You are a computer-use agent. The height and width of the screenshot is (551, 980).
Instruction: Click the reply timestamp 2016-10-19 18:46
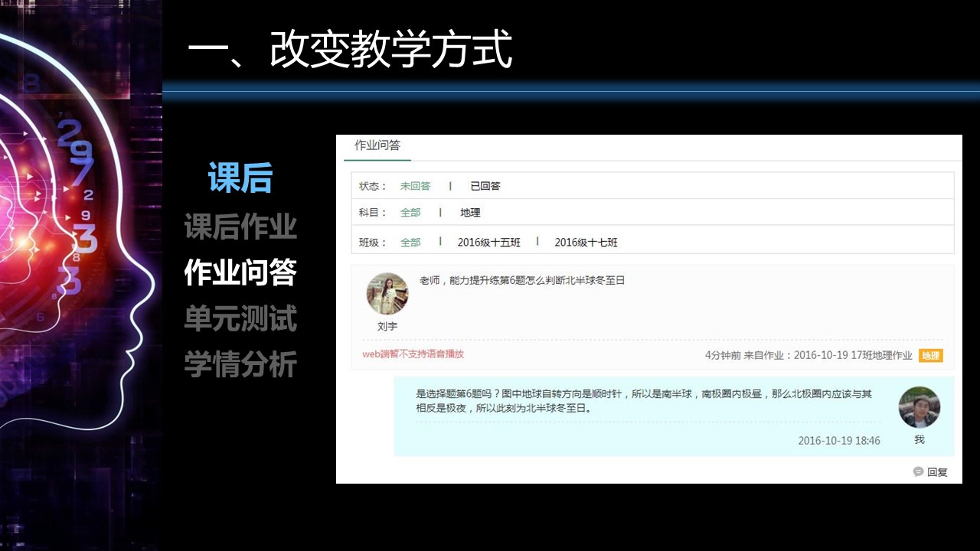click(x=839, y=441)
